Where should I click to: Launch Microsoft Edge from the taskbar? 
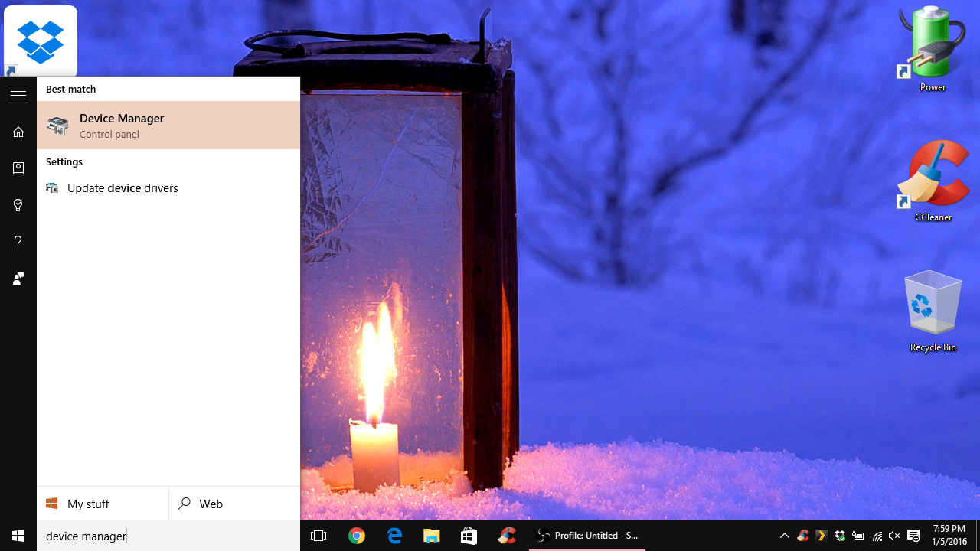tap(394, 536)
